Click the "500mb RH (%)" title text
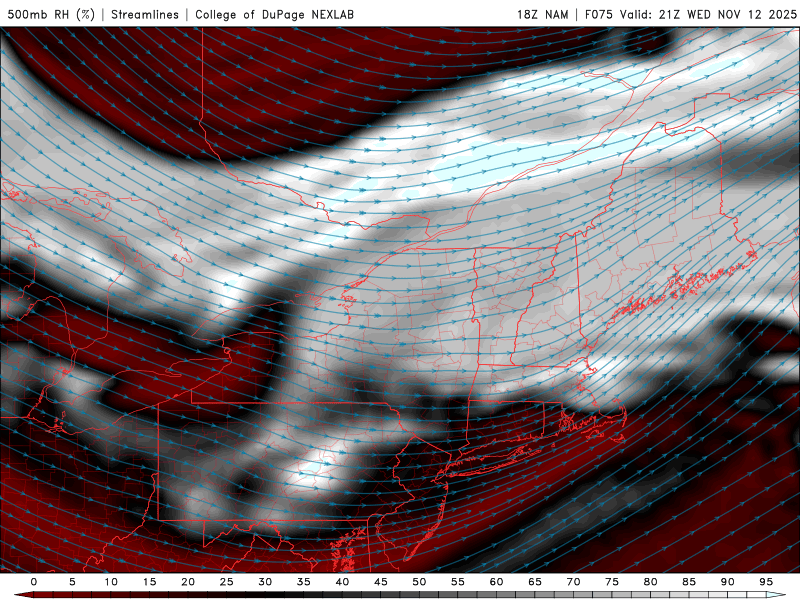The height and width of the screenshot is (600, 800). 51,14
